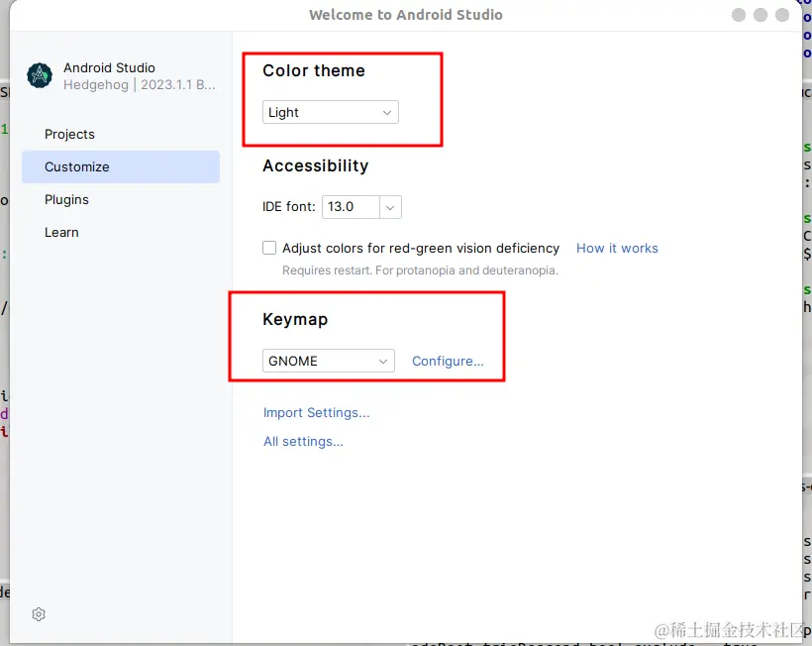The width and height of the screenshot is (812, 646).
Task: Expand the IDE font size arrow
Action: (390, 207)
